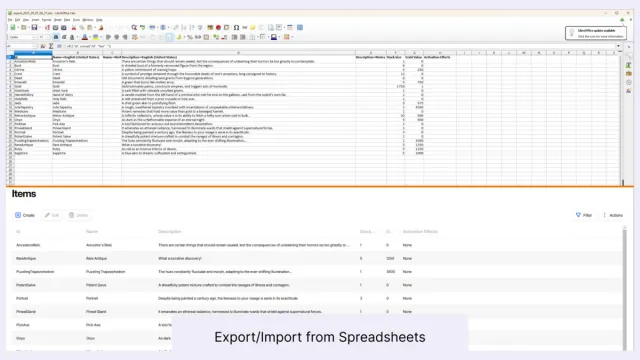
Task: Click the LibreOffice update available notification
Action: coord(596,33)
